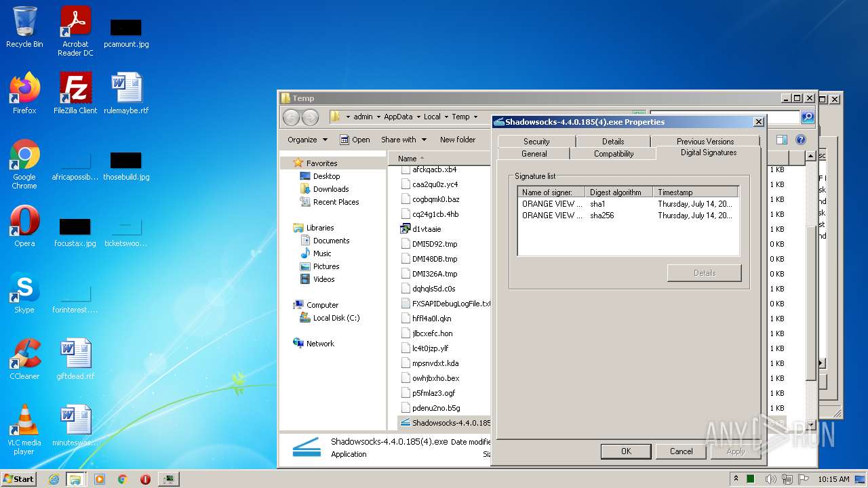Sort by Name of signer column

coord(551,192)
